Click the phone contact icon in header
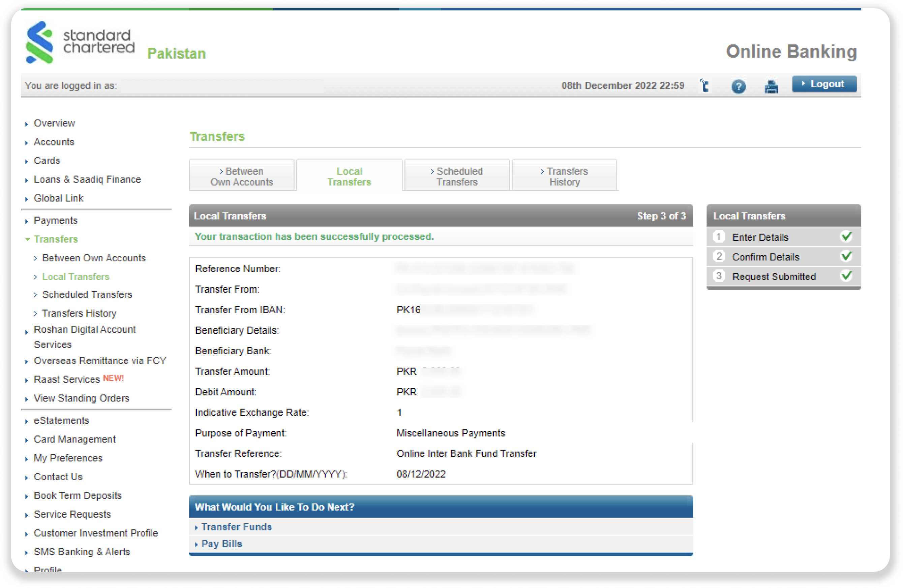Image resolution: width=903 pixels, height=588 pixels. point(704,86)
